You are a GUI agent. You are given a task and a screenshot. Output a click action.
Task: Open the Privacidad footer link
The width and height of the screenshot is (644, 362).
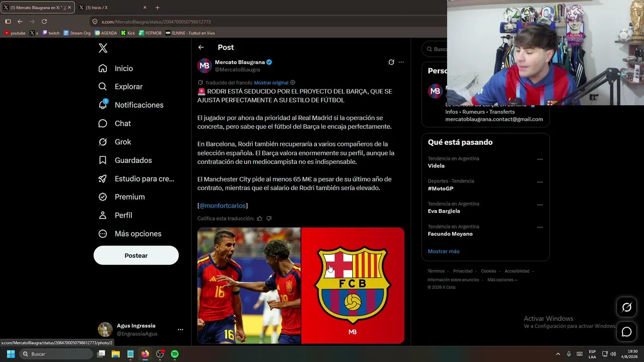(463, 271)
